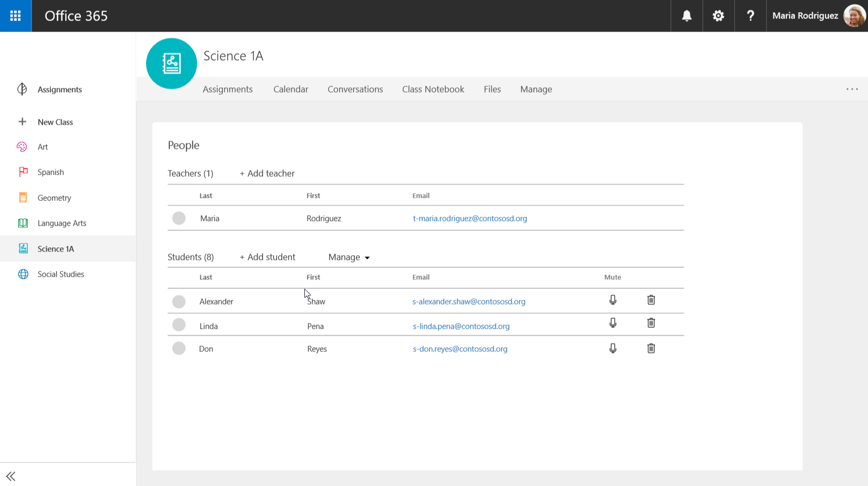Switch to the Class Notebook tab
Image resolution: width=868 pixels, height=486 pixels.
pyautogui.click(x=433, y=89)
